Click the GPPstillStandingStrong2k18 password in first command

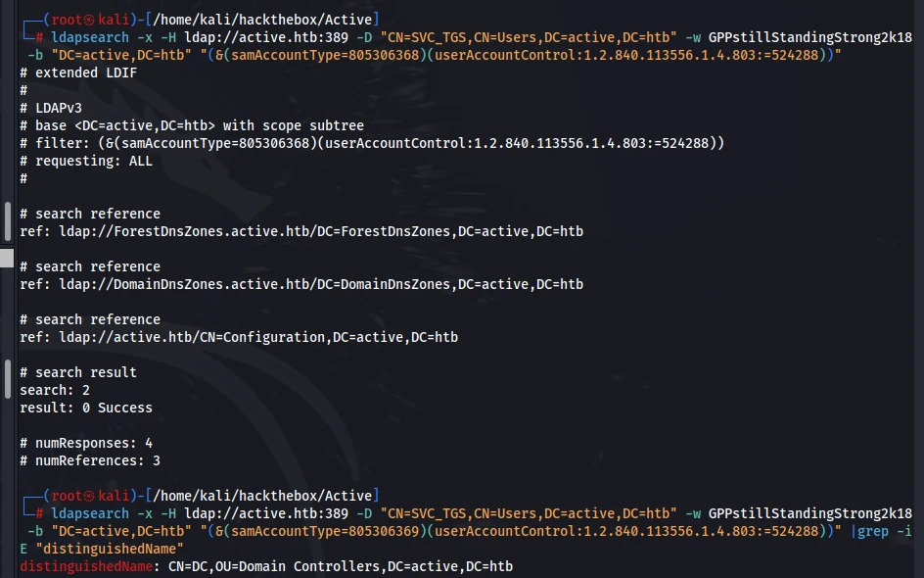pyautogui.click(x=809, y=37)
